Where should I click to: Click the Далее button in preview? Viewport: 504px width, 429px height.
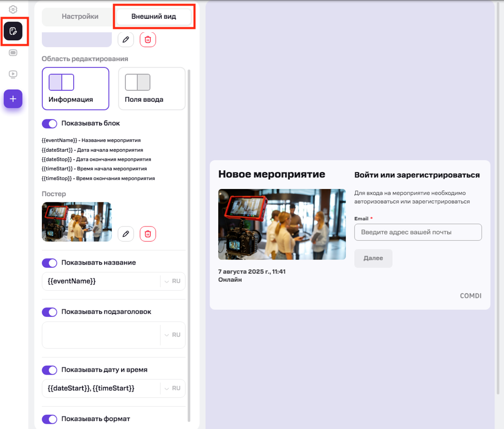pos(373,258)
